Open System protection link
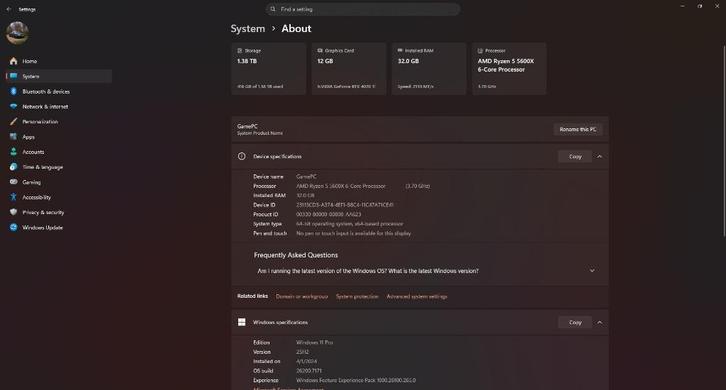Screen dimensions: 726x390 pyautogui.click(x=357, y=296)
